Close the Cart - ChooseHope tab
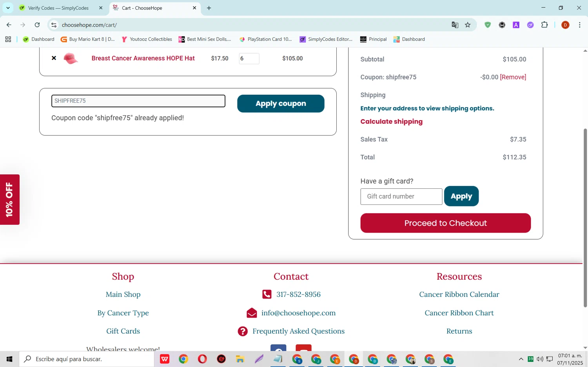Screen dimensions: 588x367 tap(194, 8)
